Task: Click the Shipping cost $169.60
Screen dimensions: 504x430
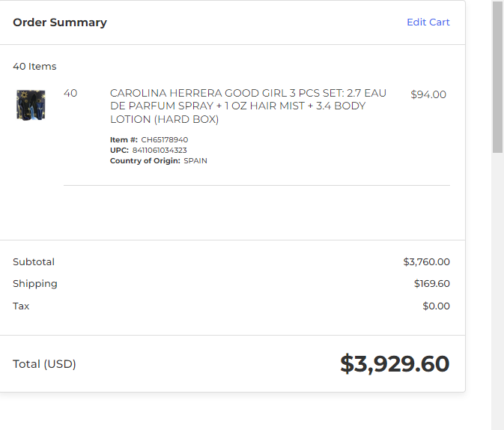Action: point(431,284)
